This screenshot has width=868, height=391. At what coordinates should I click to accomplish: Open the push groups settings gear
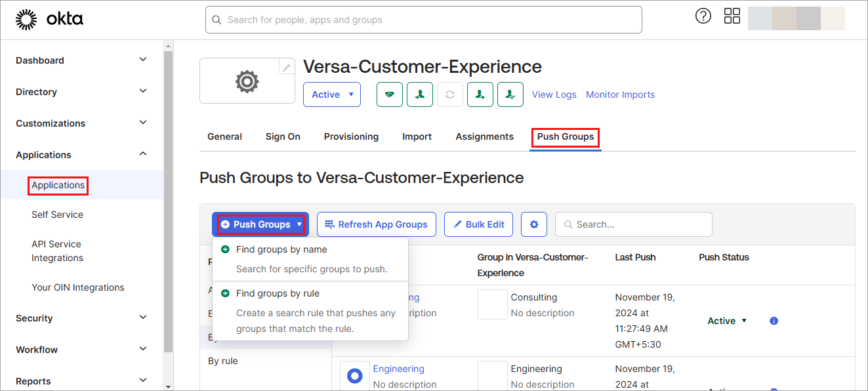pyautogui.click(x=534, y=224)
